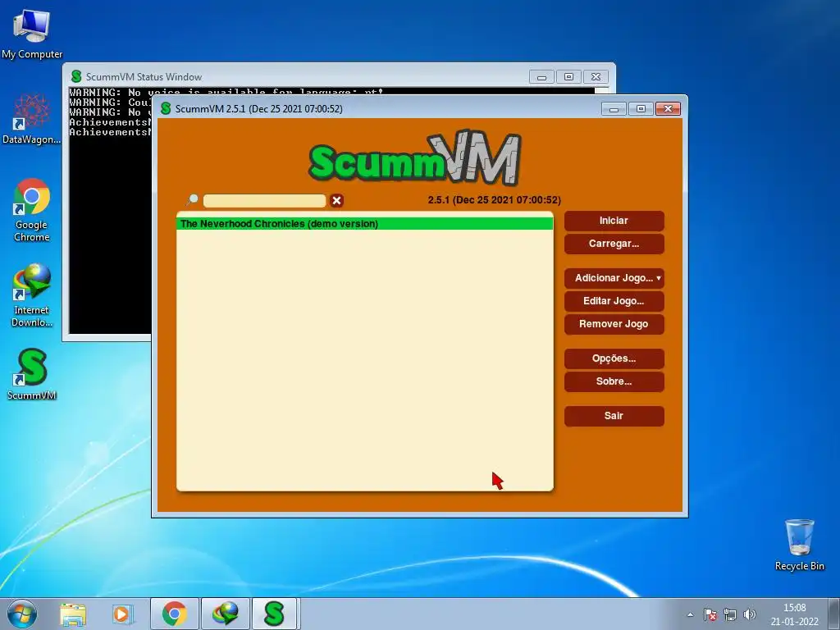Click the ScummVM 2.5.1 version label

click(x=494, y=200)
